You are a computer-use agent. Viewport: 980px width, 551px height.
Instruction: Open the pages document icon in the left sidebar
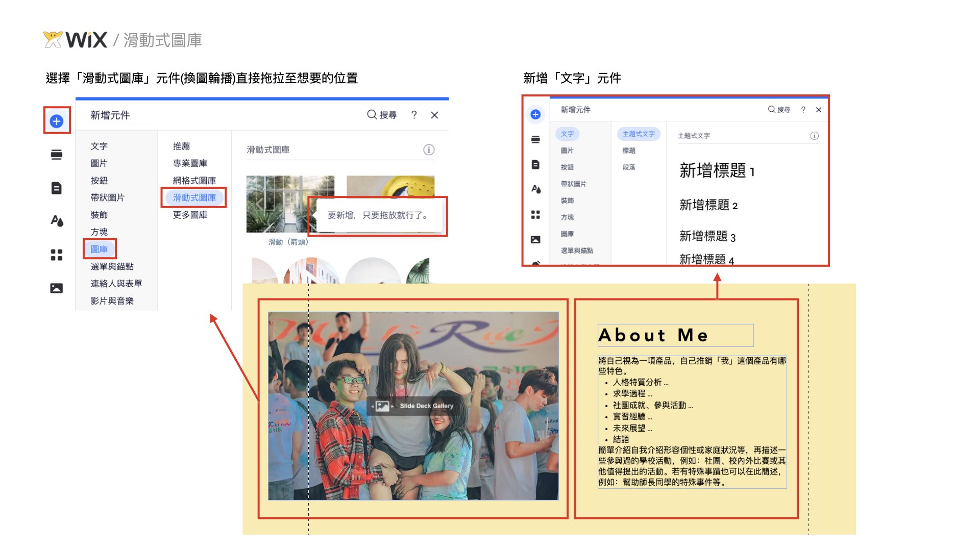coord(57,188)
